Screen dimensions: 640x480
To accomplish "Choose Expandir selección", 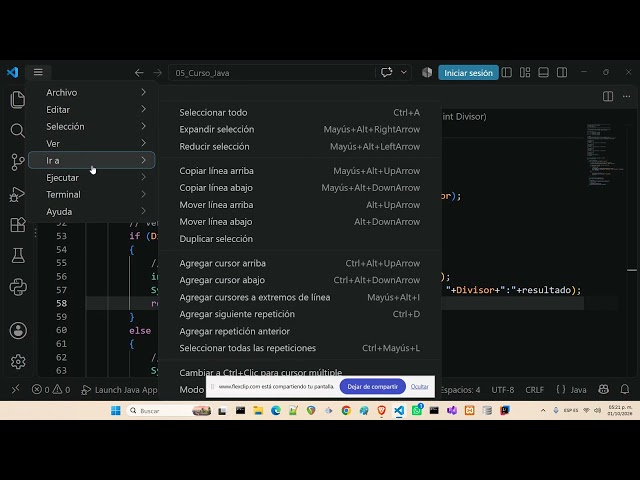I will point(300,129).
